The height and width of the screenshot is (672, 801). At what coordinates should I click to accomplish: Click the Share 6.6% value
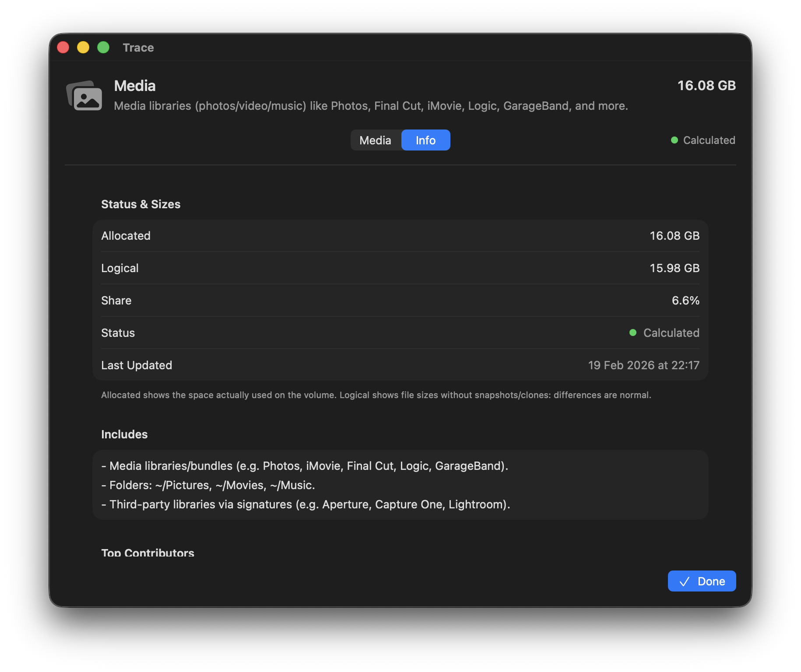point(685,301)
